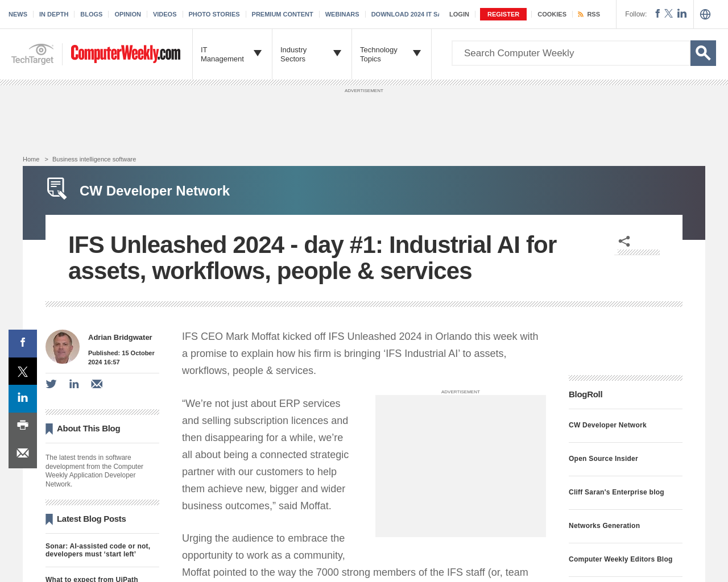Open X profile from Follow header

(x=668, y=13)
